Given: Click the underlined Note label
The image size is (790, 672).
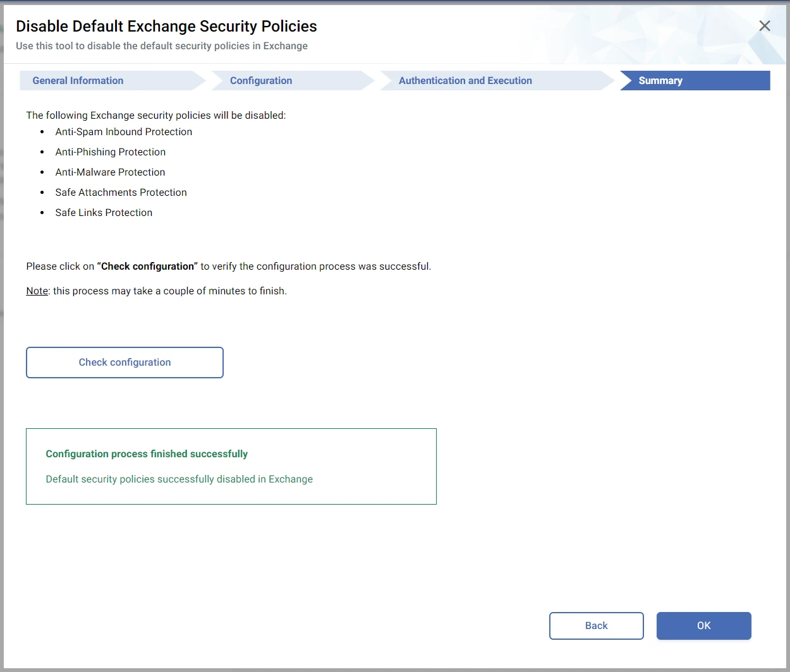Looking at the screenshot, I should coord(37,291).
